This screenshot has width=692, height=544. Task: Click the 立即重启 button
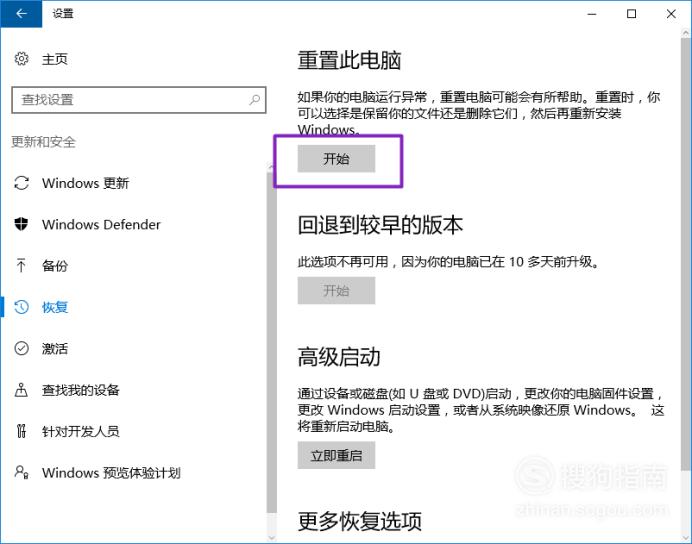coord(336,455)
